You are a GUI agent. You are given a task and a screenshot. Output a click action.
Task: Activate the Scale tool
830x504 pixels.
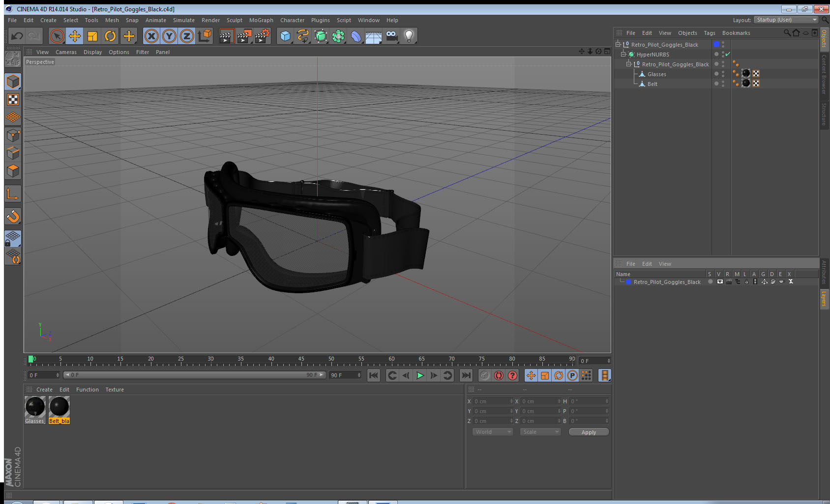92,36
